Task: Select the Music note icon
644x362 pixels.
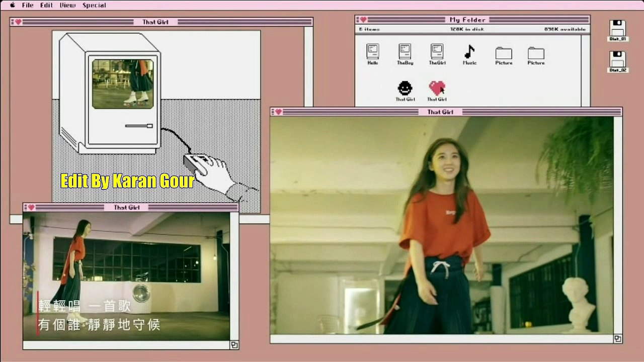Action: pos(469,54)
